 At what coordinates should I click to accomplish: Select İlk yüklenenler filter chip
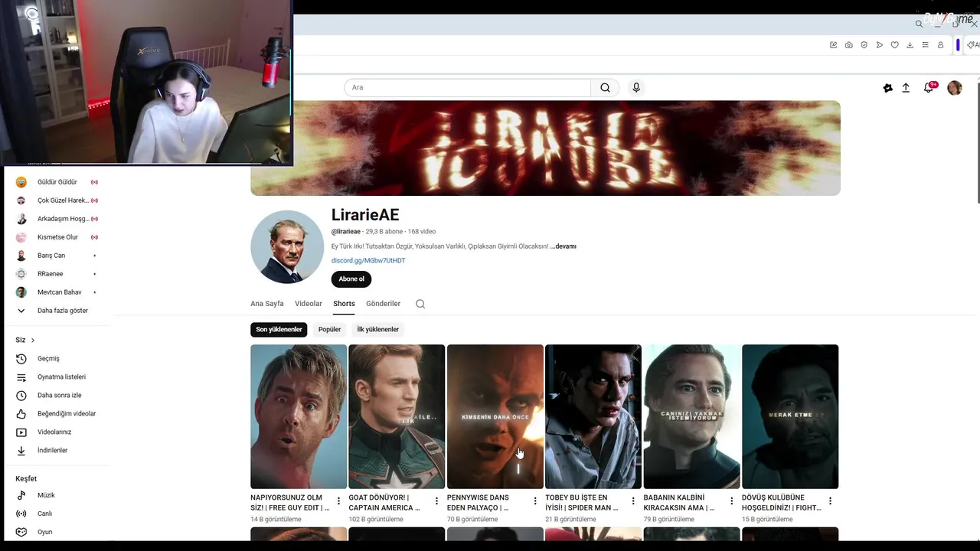tap(378, 329)
